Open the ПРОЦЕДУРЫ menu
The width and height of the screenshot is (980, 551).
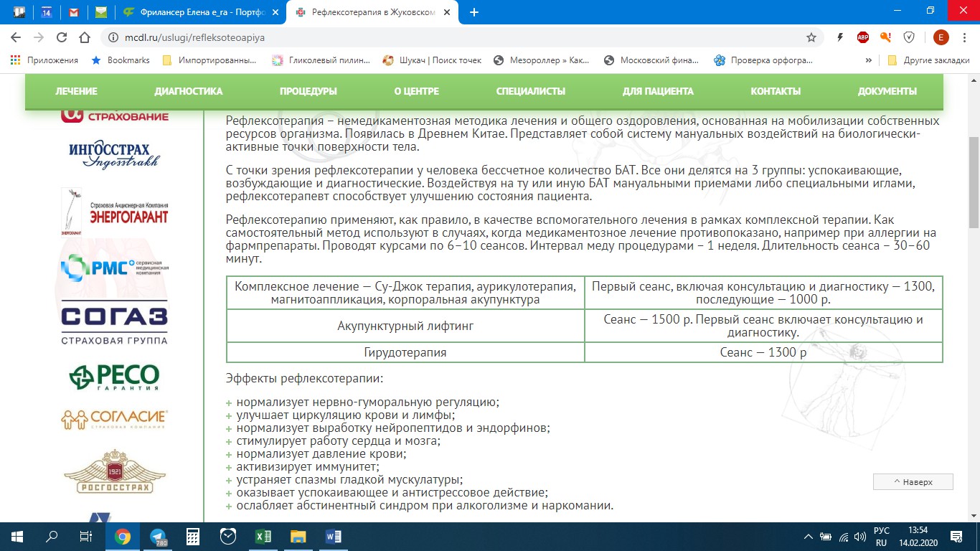tap(308, 91)
